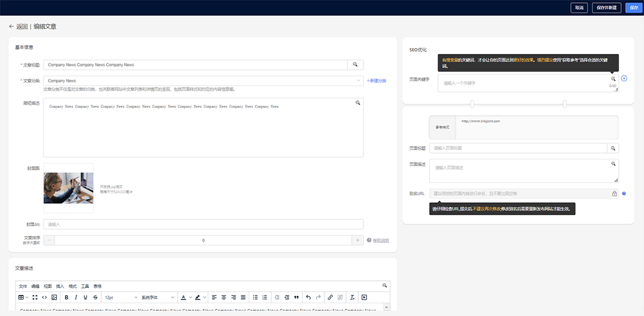Open the 格式 menu in the editor
This screenshot has height=316, width=644.
(72, 286)
